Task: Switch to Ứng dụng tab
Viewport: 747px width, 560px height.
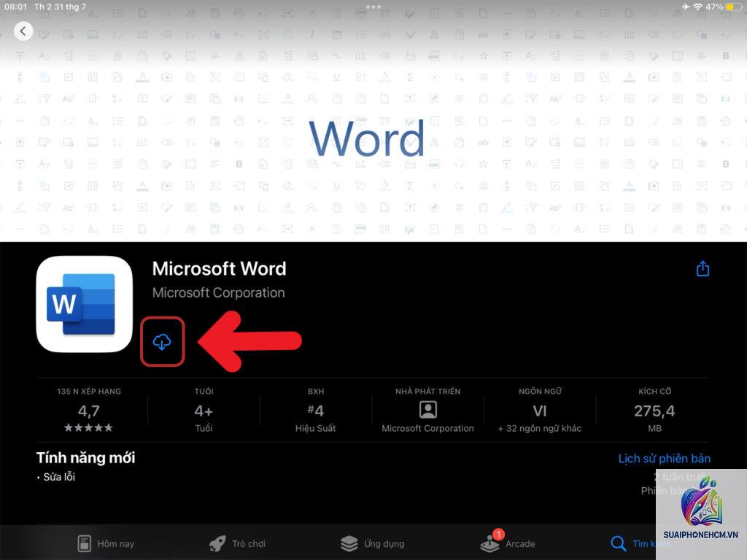Action: [x=372, y=543]
